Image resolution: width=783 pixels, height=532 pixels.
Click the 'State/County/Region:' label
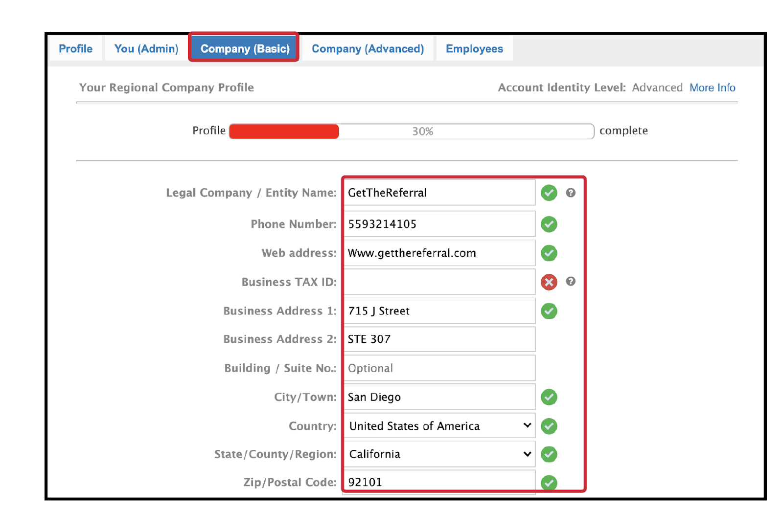pyautogui.click(x=275, y=454)
